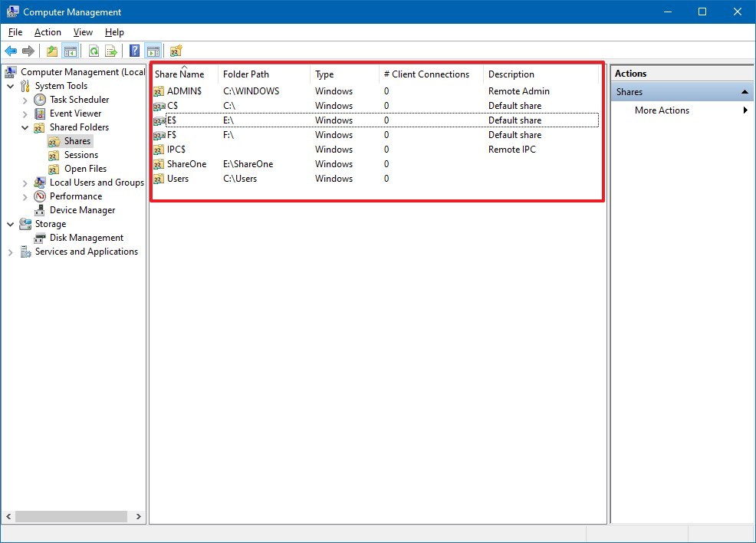The image size is (756, 543).
Task: Expand Local Users and Groups
Action: point(25,183)
